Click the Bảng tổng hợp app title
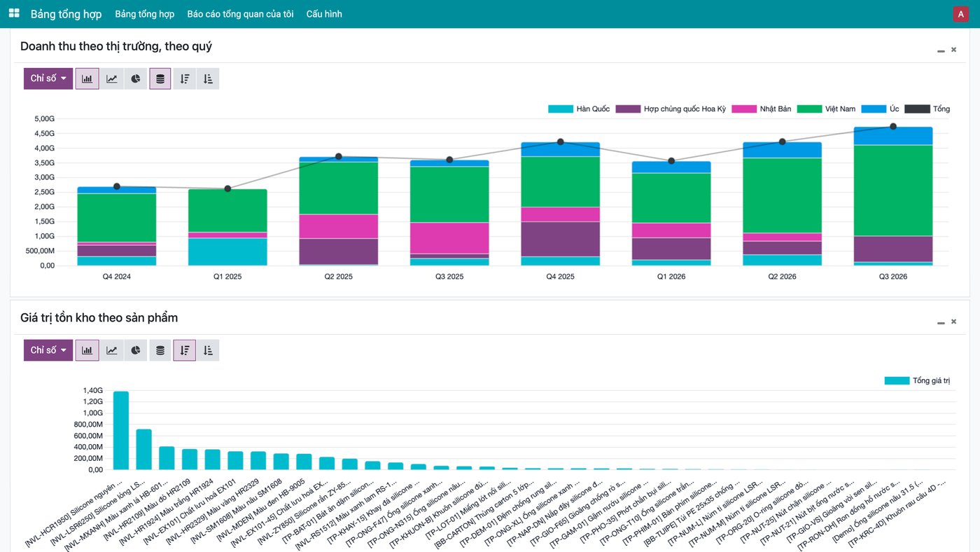The image size is (980, 552). 66,14
